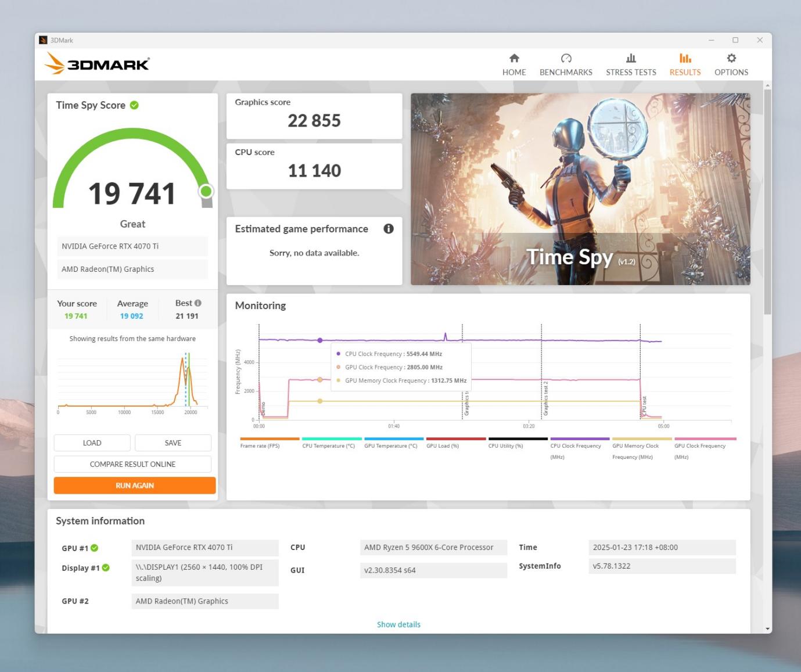Expand Show details link
801x672 pixels.
pos(398,624)
